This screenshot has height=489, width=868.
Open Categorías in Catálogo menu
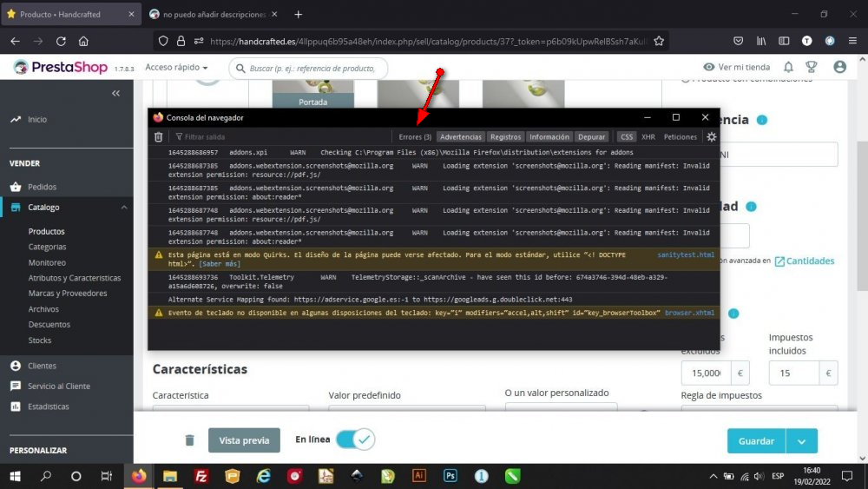(47, 247)
